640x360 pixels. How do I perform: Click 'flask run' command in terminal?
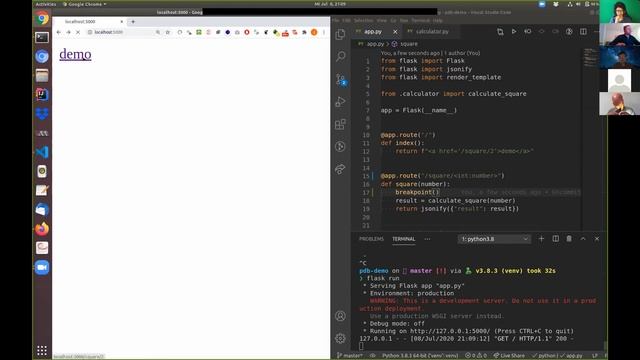point(382,278)
